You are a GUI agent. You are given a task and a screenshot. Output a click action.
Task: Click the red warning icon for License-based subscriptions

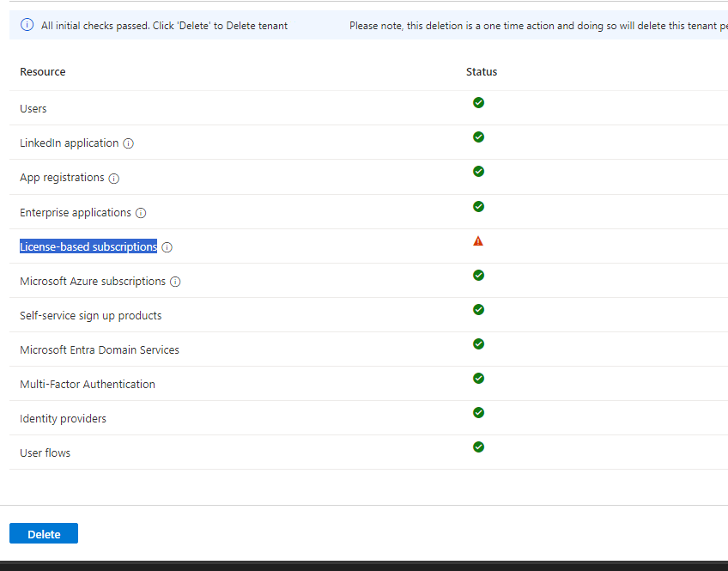coord(478,240)
